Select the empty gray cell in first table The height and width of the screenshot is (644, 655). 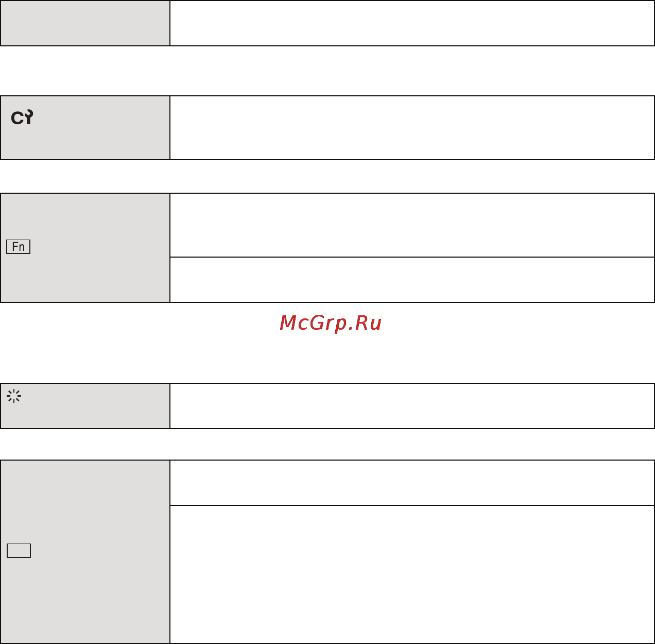[85, 23]
